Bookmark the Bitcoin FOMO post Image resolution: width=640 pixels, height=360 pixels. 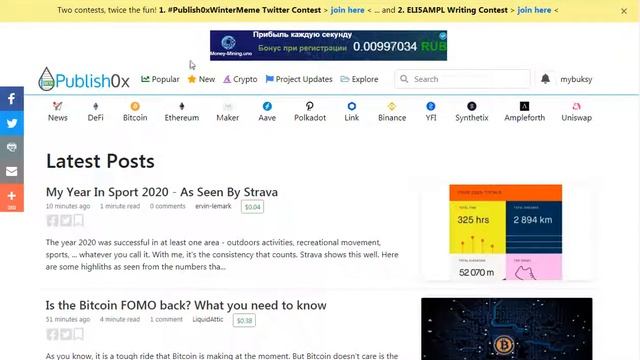79,334
